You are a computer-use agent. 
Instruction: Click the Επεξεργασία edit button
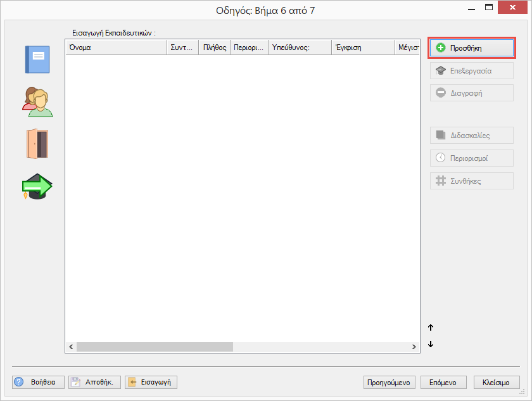point(471,71)
